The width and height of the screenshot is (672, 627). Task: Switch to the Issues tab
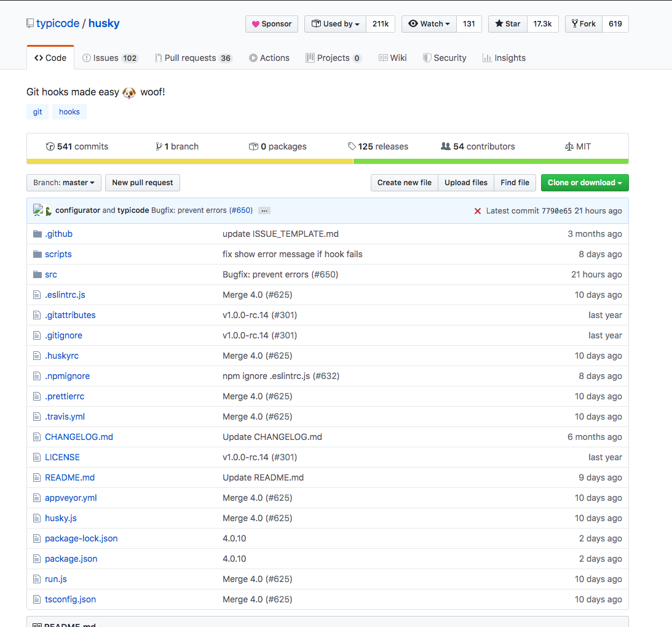pyautogui.click(x=110, y=57)
